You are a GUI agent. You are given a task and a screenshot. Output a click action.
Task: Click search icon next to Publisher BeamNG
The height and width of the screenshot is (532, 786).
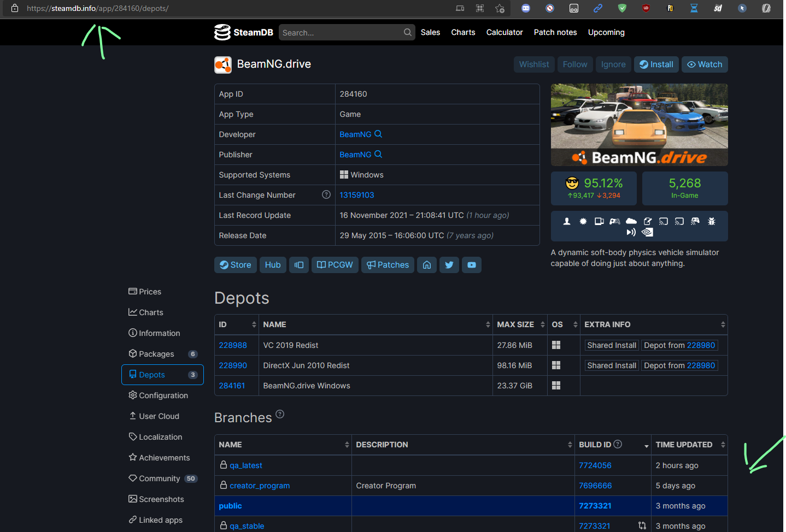[x=378, y=154]
